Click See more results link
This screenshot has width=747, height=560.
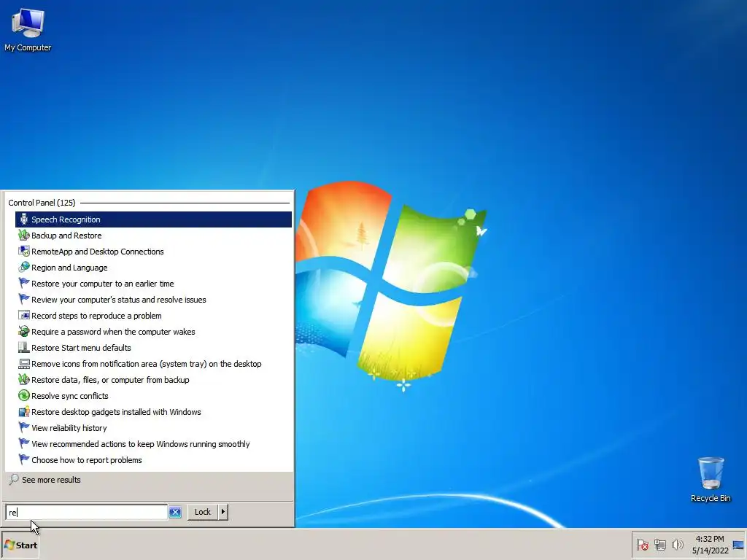pos(51,480)
